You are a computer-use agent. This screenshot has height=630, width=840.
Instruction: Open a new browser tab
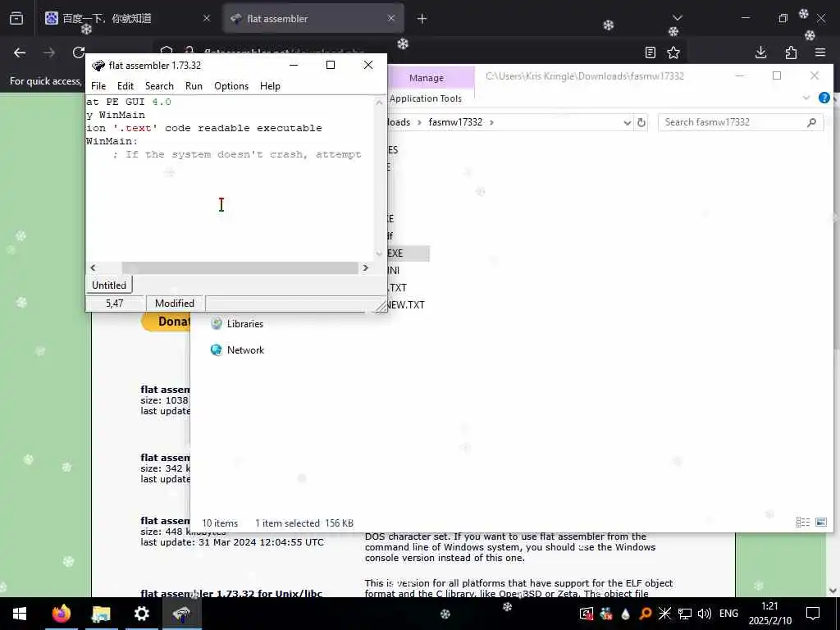pyautogui.click(x=422, y=19)
